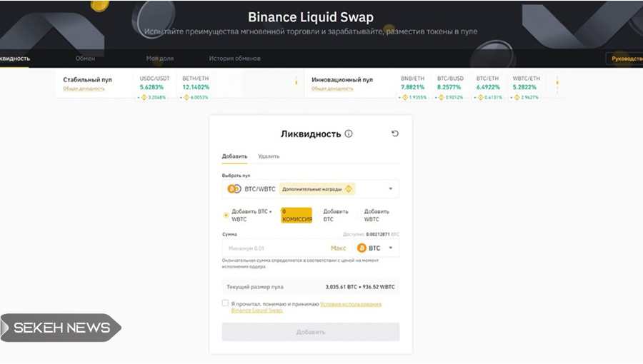The image size is (643, 364).
Task: Select the Добавить BTC radio option
Action: [318, 215]
